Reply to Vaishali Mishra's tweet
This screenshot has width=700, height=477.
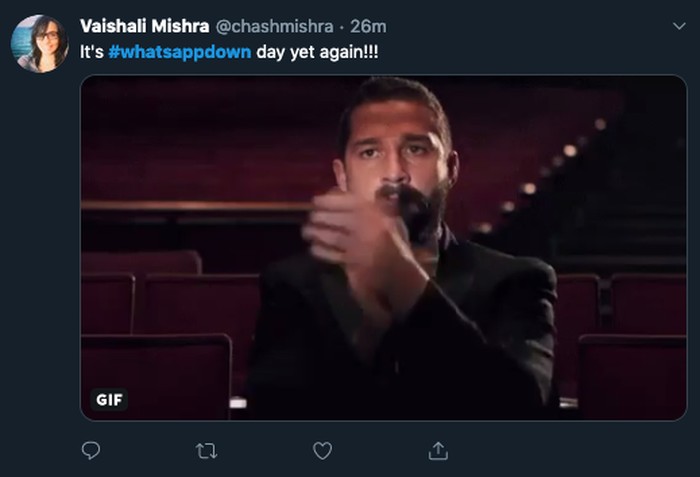click(x=91, y=451)
